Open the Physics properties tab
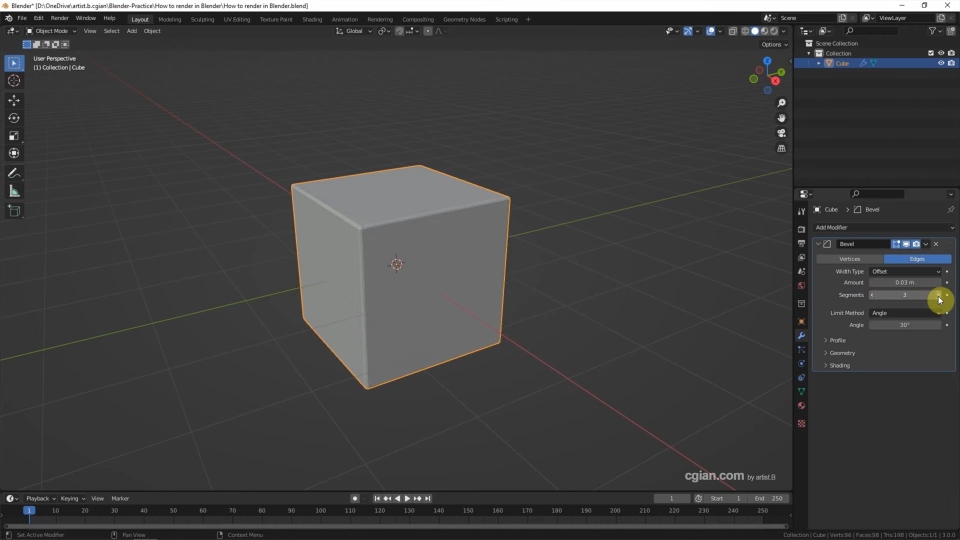 [x=801, y=363]
